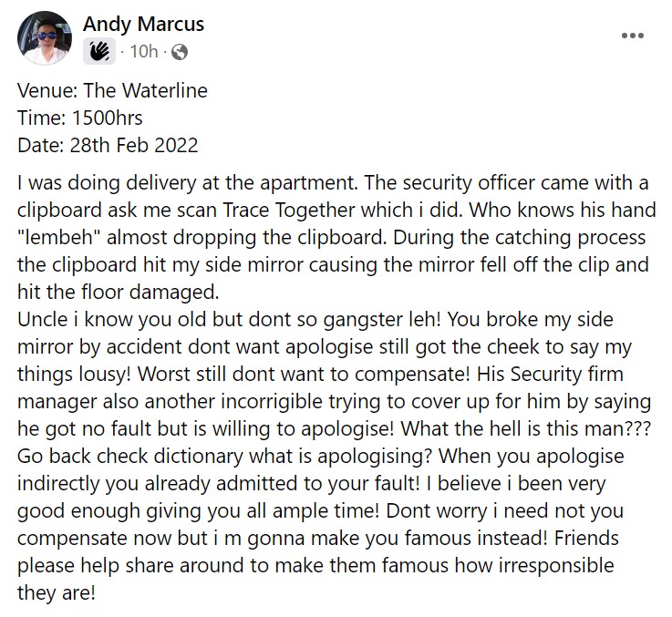Click the quoted word "lembeh"

coord(59,237)
